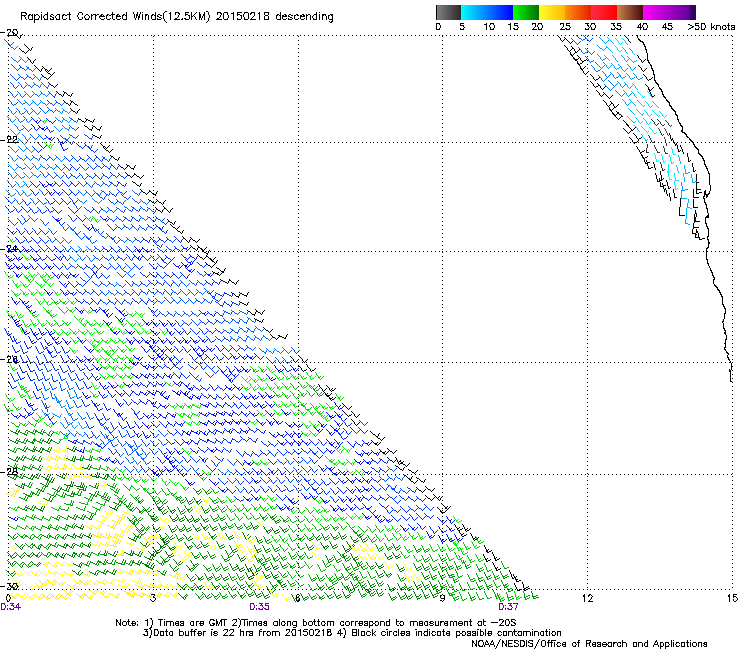The width and height of the screenshot is (740, 650).
Task: Click the yellow 20-25 knots color segment
Action: coord(552,12)
